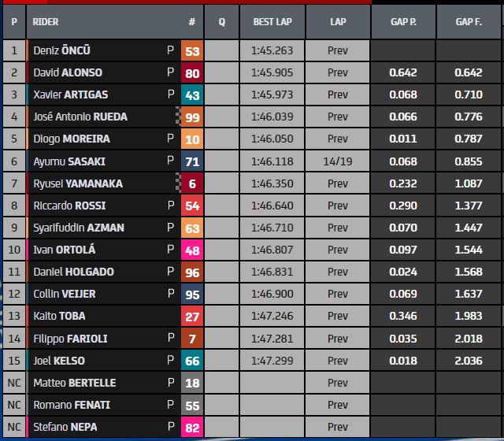
Task: Click the pit icon beside Deniz Öncü
Action: pos(171,50)
